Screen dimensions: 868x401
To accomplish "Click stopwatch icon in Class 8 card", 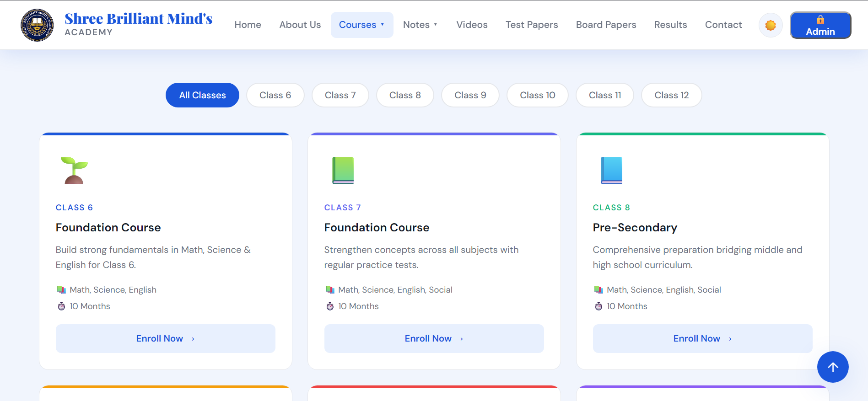I will pyautogui.click(x=598, y=306).
